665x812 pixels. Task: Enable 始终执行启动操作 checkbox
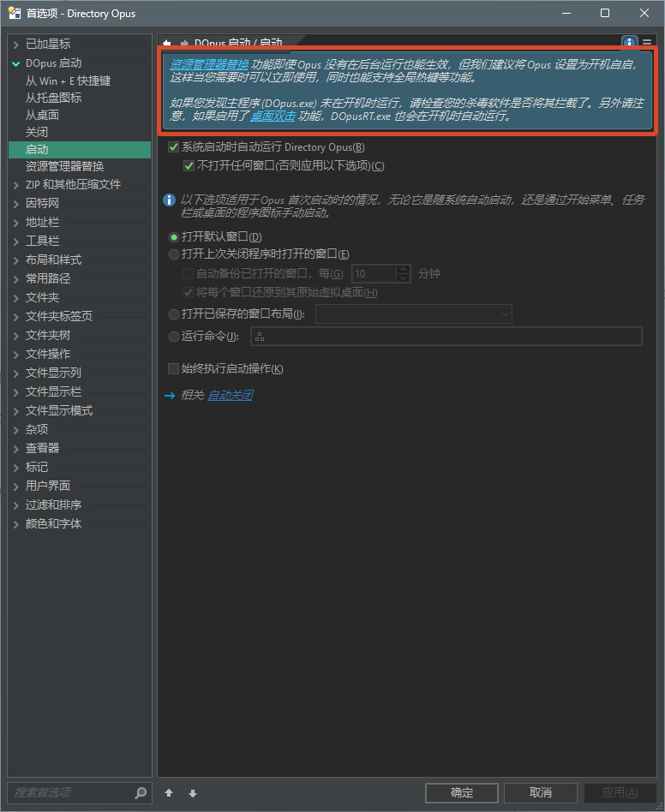click(x=174, y=369)
